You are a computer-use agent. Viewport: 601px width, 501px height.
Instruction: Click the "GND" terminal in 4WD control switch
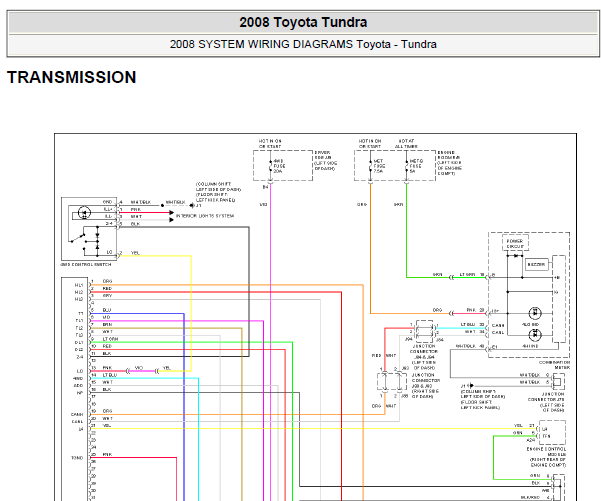108,202
